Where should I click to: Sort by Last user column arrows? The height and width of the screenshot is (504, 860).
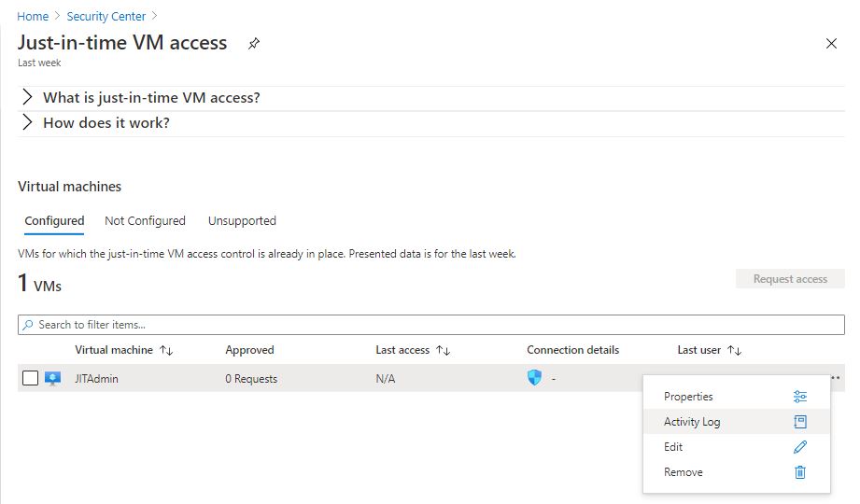[x=734, y=350]
